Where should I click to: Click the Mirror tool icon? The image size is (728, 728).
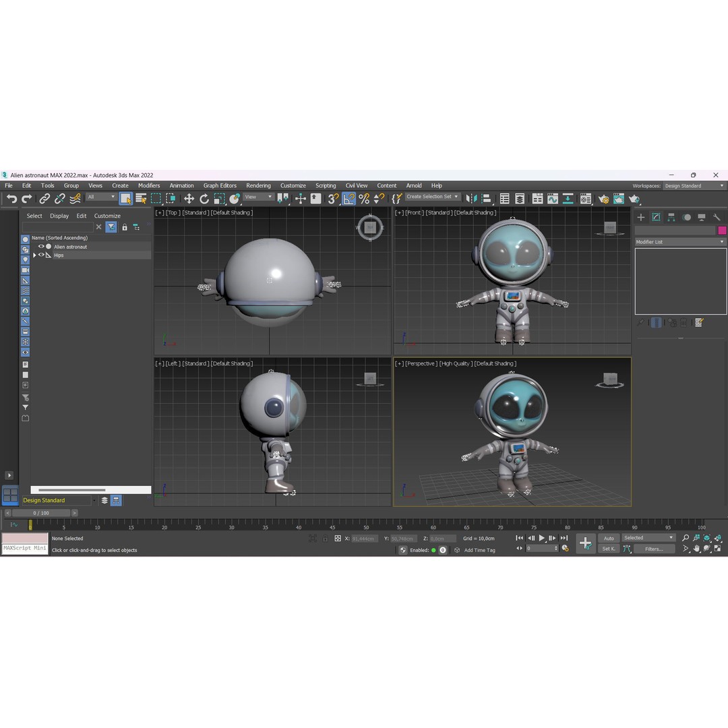point(471,199)
